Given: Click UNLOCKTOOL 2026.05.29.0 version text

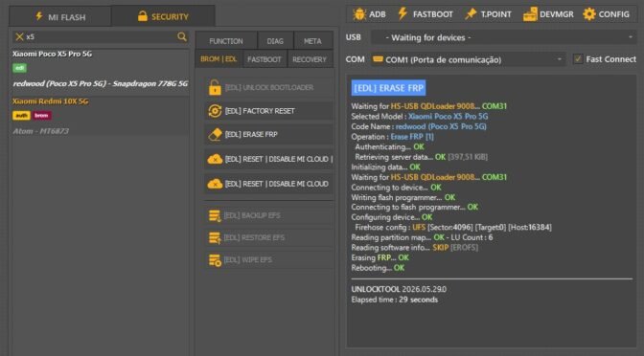Looking at the screenshot, I should (x=399, y=289).
